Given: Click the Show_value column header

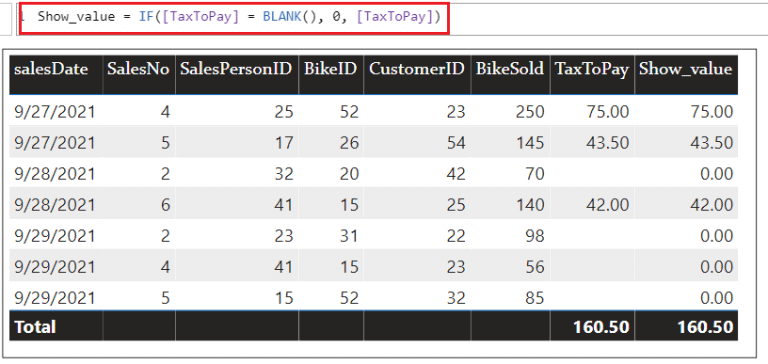Looking at the screenshot, I should (685, 69).
